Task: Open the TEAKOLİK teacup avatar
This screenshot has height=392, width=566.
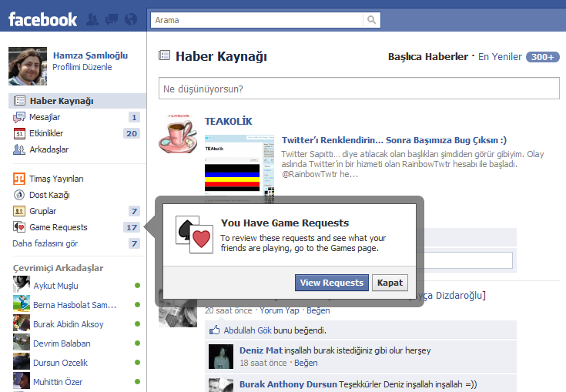Action: [x=178, y=133]
